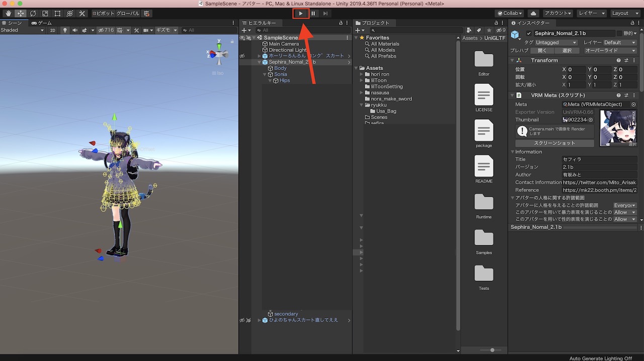Click the audio toggle icon in Scene view
Screen dimensions: 644x361
pyautogui.click(x=74, y=30)
